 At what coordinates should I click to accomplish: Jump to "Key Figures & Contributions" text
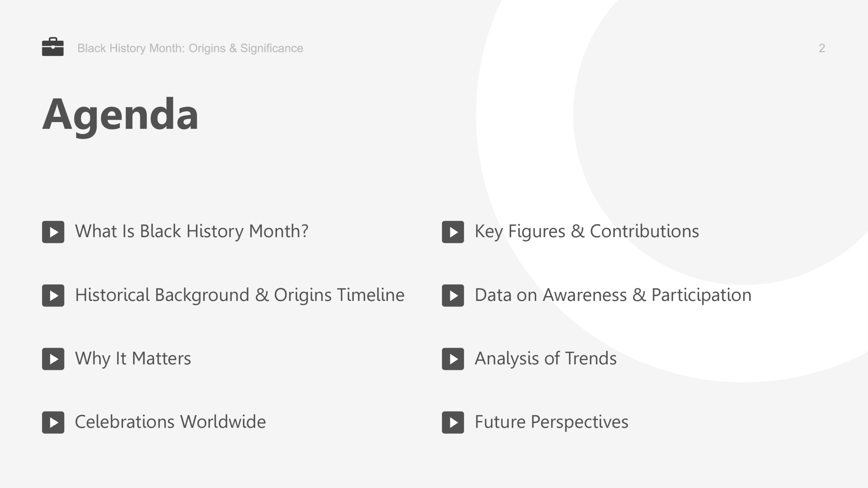coord(587,231)
